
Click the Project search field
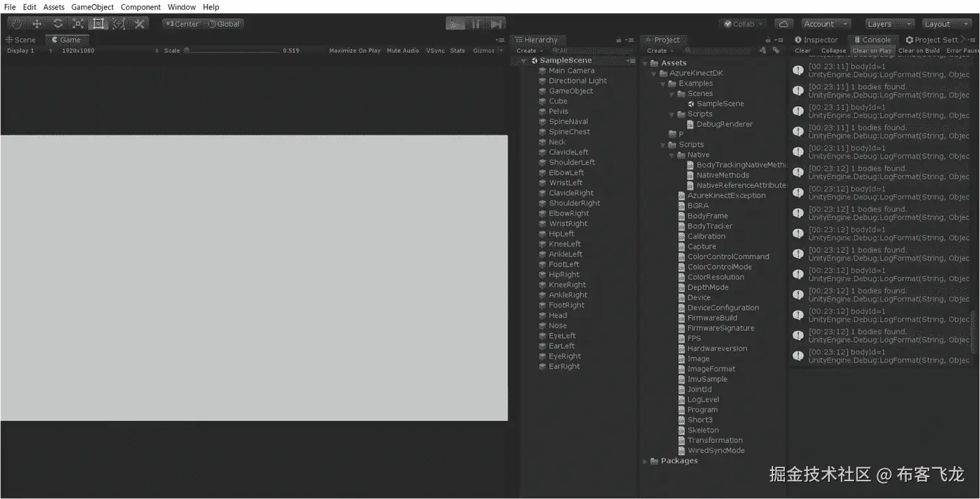point(719,51)
